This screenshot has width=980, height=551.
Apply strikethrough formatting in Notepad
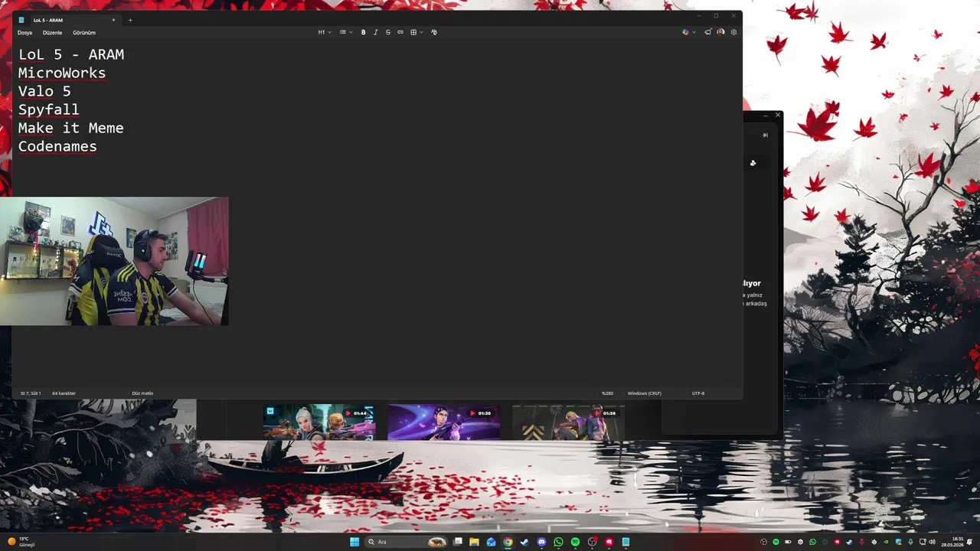388,32
